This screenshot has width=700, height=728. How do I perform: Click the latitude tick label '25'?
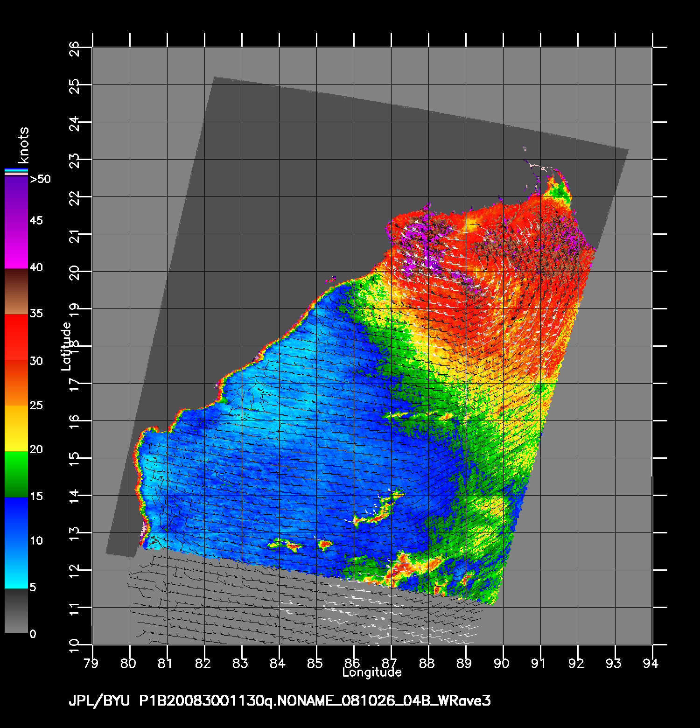coord(74,86)
